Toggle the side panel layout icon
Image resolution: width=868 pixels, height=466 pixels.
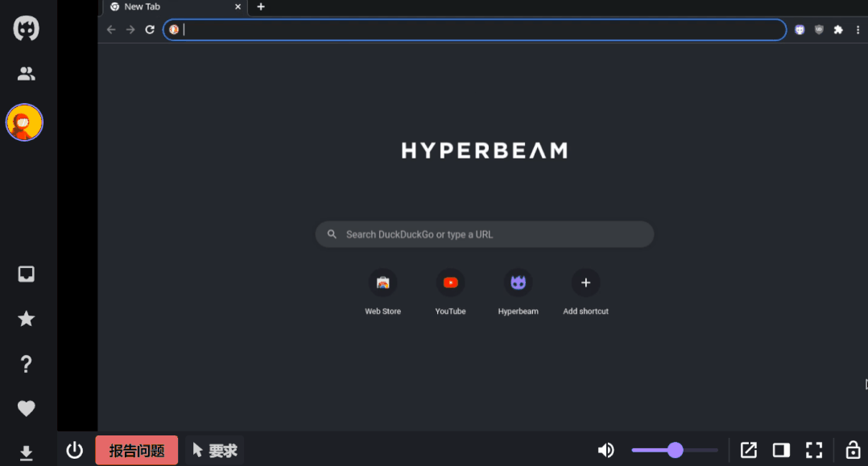[x=781, y=450]
